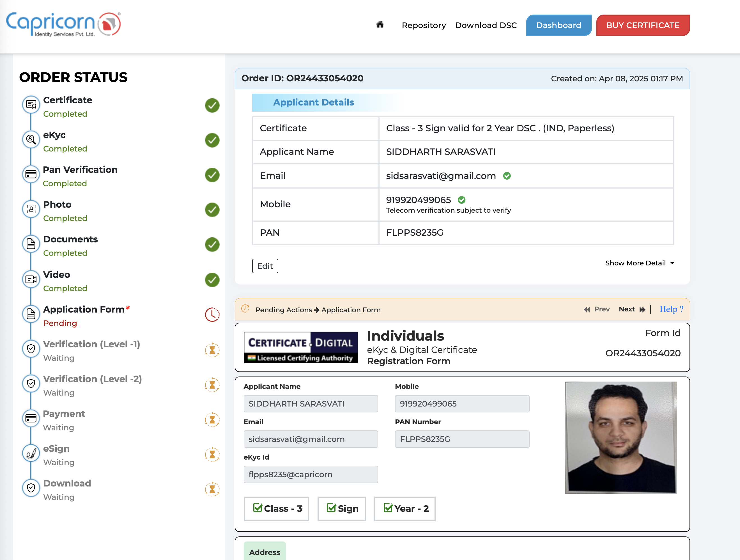Click the eKyc magnifier step icon
The image size is (740, 560).
(31, 139)
